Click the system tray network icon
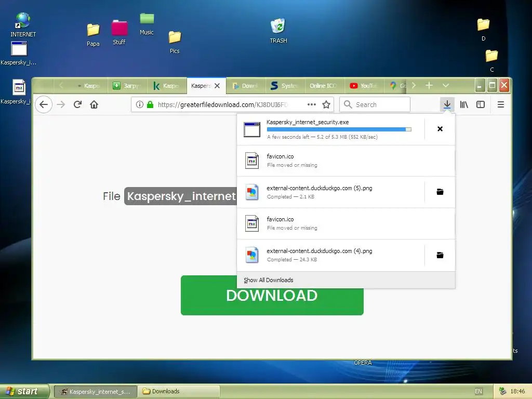532x399 pixels. (503, 391)
